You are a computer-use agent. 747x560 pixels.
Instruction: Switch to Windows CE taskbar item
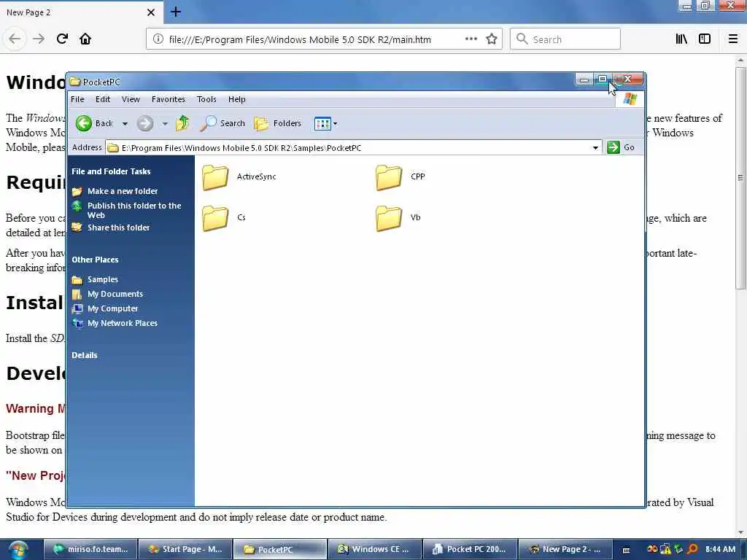375,549
